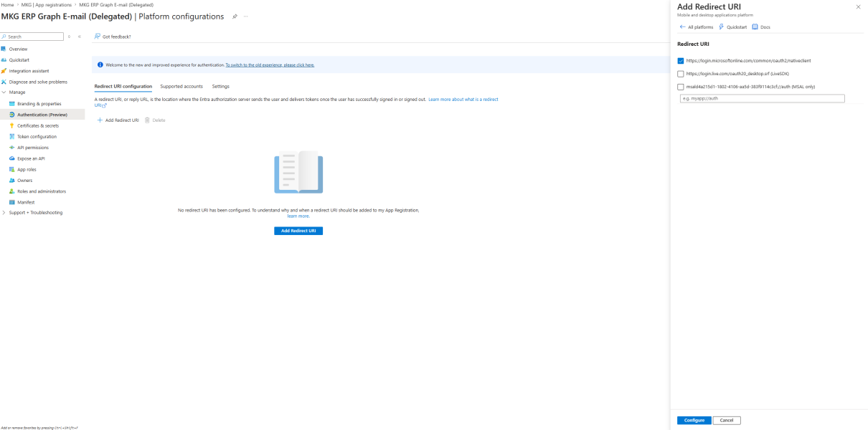Open the learn more link under the empty state
The image size is (868, 430).
click(298, 216)
